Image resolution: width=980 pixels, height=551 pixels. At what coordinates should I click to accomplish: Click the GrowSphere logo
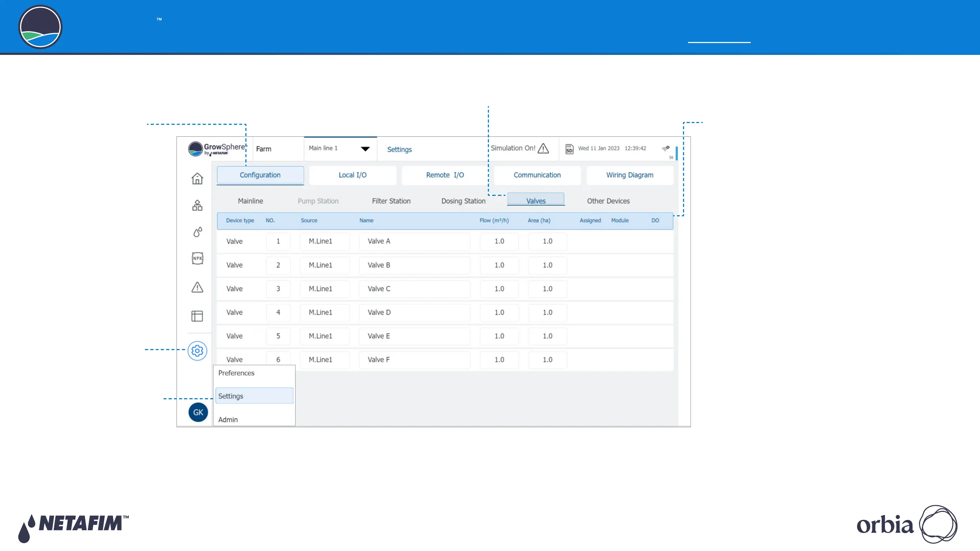[217, 149]
